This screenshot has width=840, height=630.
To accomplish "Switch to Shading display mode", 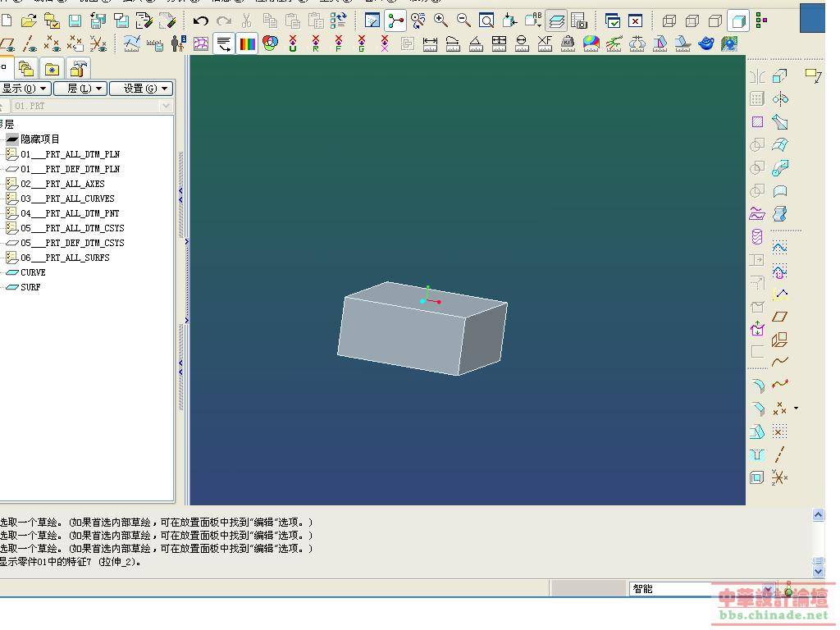I will tap(738, 21).
